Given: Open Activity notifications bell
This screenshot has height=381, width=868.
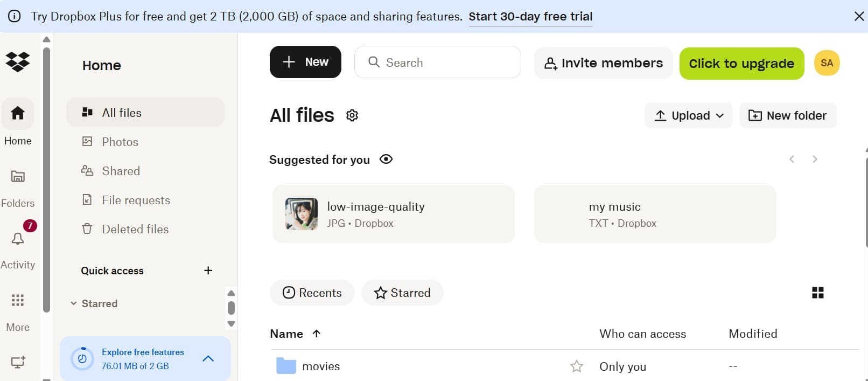Looking at the screenshot, I should 18,239.
